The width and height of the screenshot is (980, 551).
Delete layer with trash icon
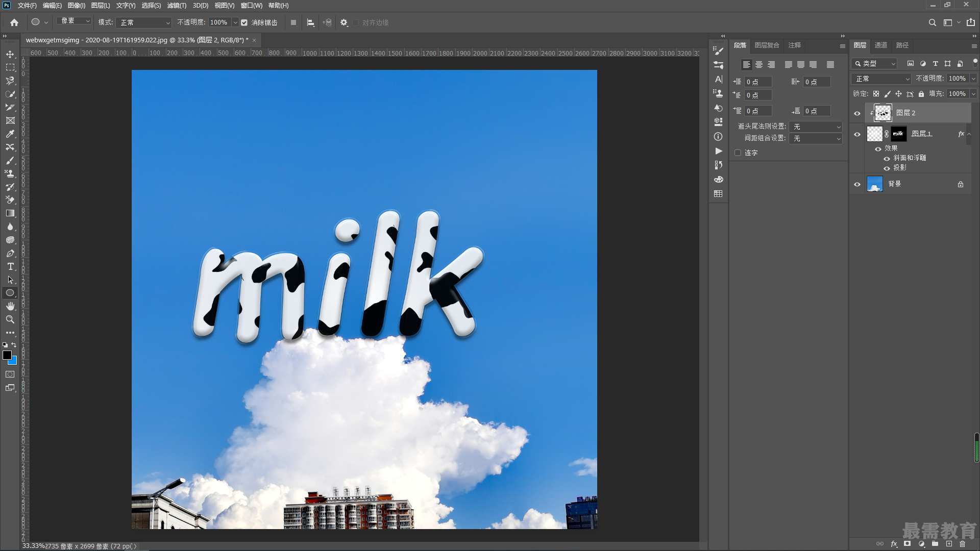coord(962,544)
